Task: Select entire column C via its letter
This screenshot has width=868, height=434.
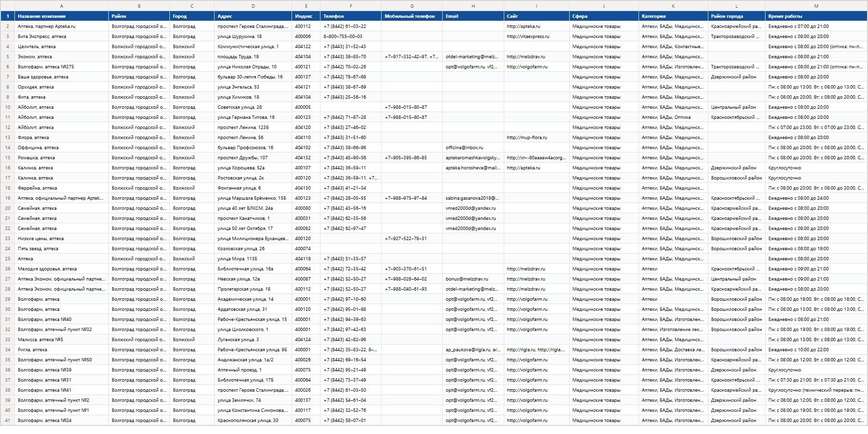Action: click(x=192, y=6)
